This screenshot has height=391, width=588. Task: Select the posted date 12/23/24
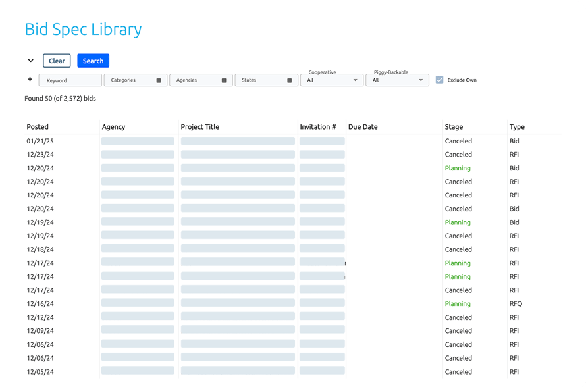pos(40,155)
